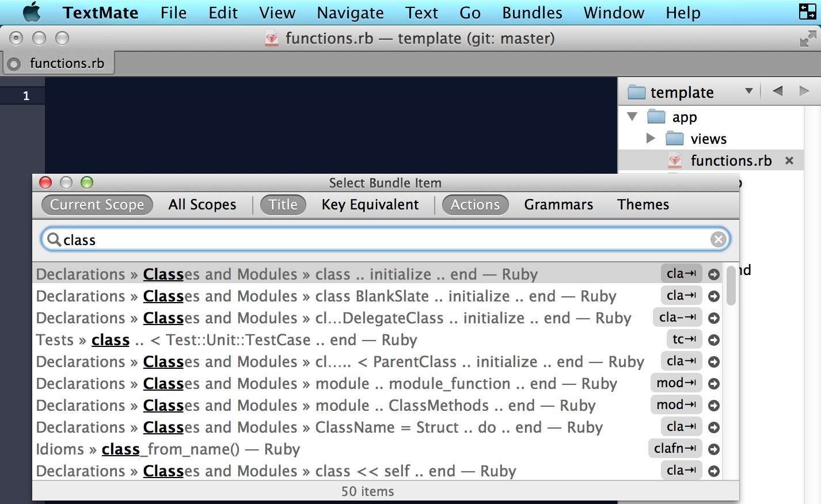821x504 pixels.
Task: Open arrow for ClassName = Struct row
Action: 714,427
